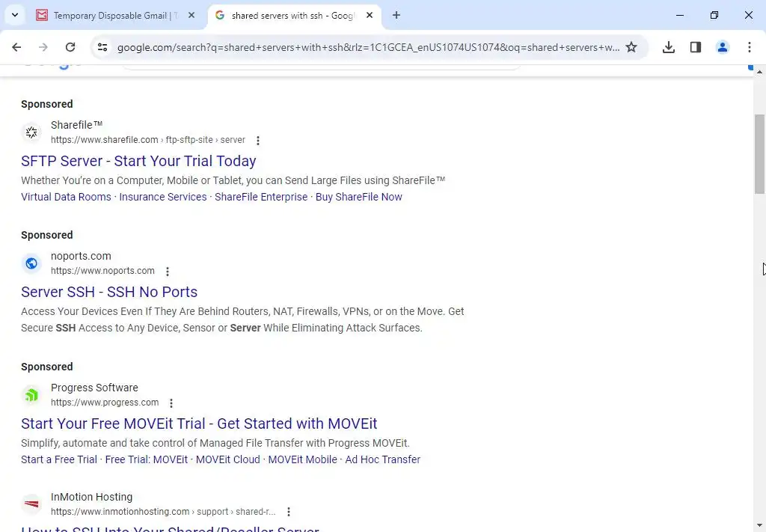
Task: Open SFTP Server - Start Your Trial Today
Action: tap(138, 161)
